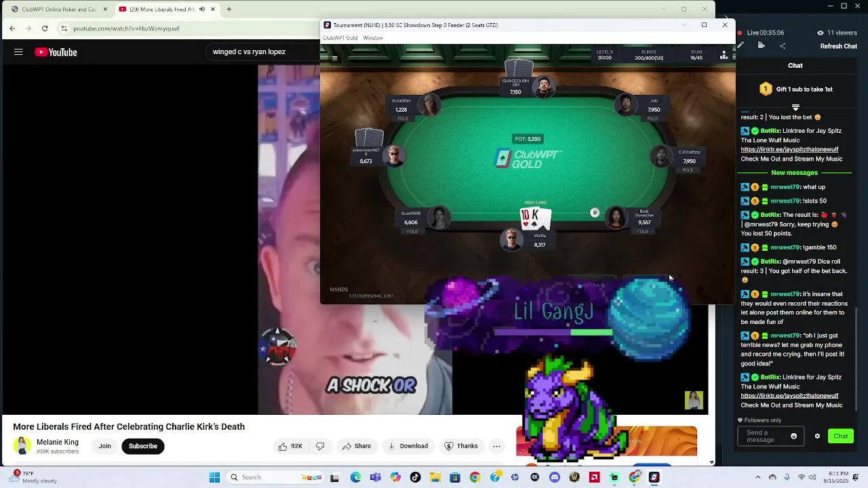
Task: Open more actions ellipsis under video
Action: point(496,446)
